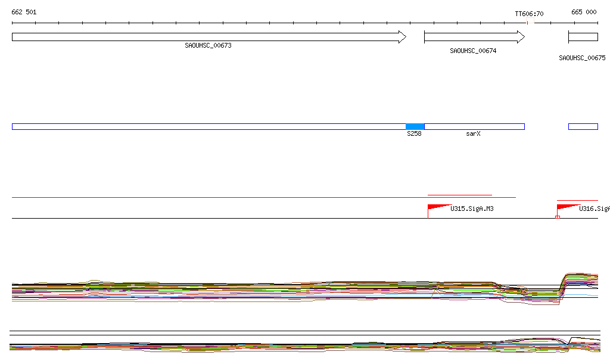The width and height of the screenshot is (610, 364).
Task: Click the sarX transcript segment box
Action: point(474,126)
